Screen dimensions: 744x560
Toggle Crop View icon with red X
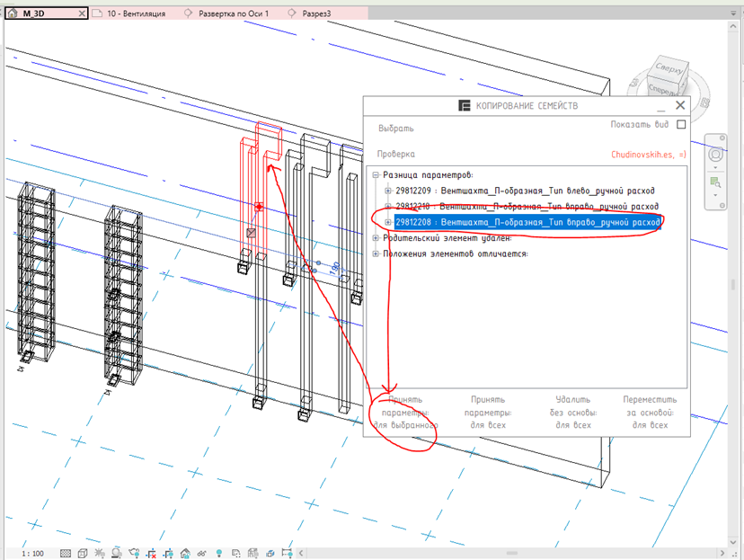(151, 554)
